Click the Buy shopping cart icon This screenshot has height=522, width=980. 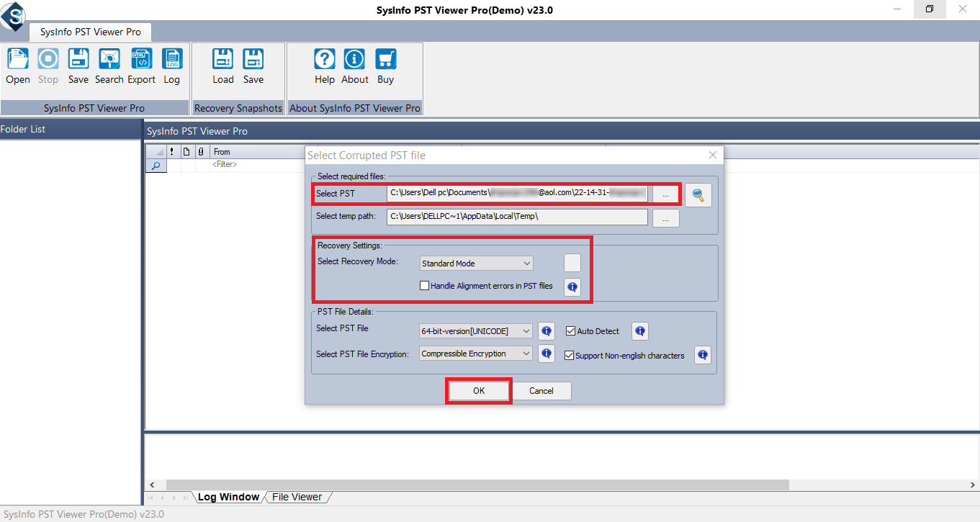point(386,66)
